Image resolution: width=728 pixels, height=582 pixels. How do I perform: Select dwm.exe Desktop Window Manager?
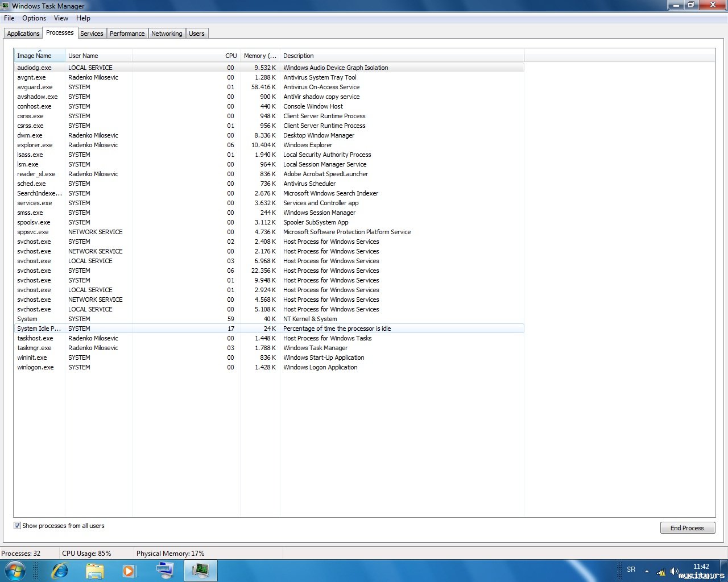tap(269, 135)
